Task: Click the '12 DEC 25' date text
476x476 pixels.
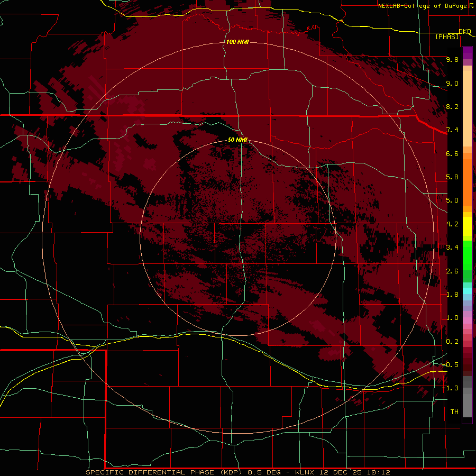Action: (341, 472)
